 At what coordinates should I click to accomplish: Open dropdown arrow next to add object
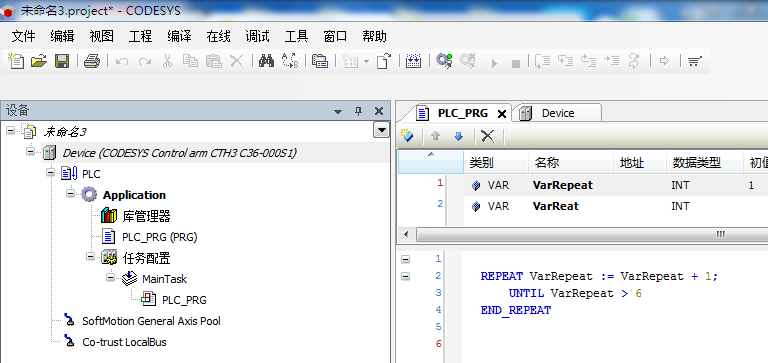(x=366, y=62)
